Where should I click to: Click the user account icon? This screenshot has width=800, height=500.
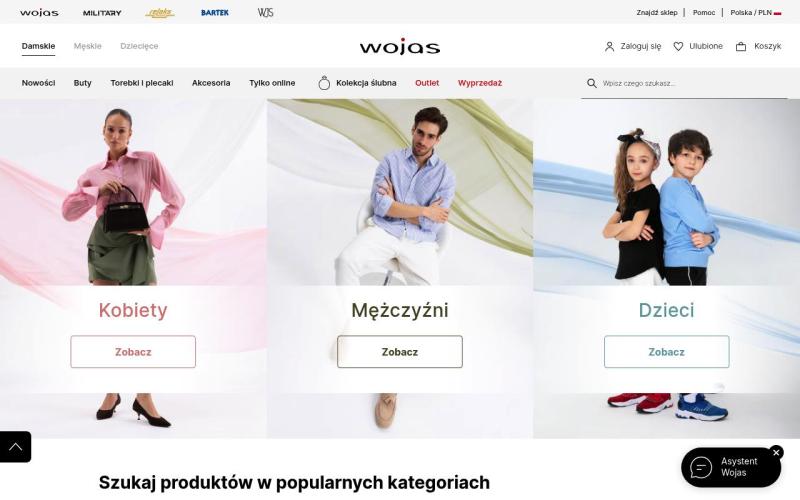pos(609,46)
